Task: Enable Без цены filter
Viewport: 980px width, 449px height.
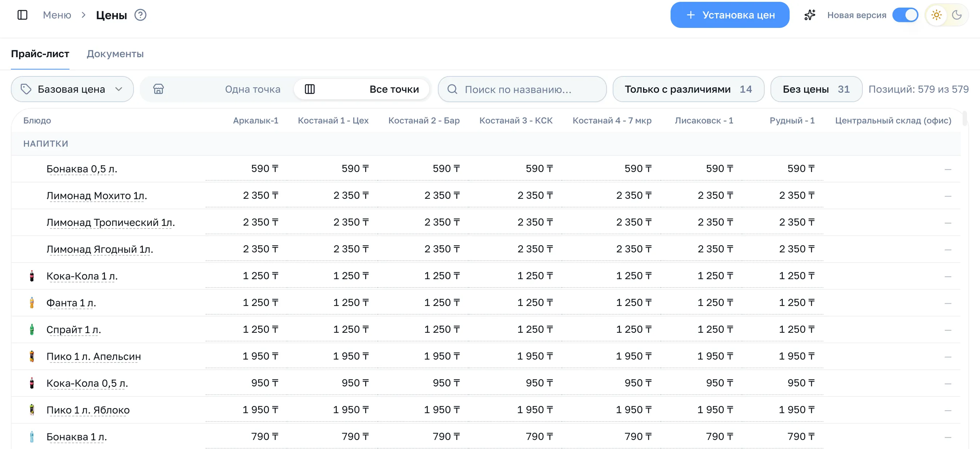Action: pos(816,89)
